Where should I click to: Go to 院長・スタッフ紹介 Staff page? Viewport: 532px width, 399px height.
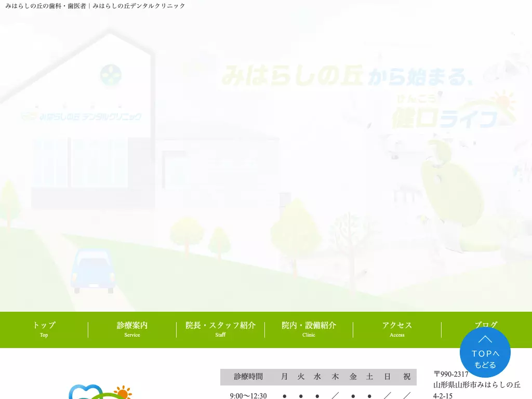(x=220, y=329)
